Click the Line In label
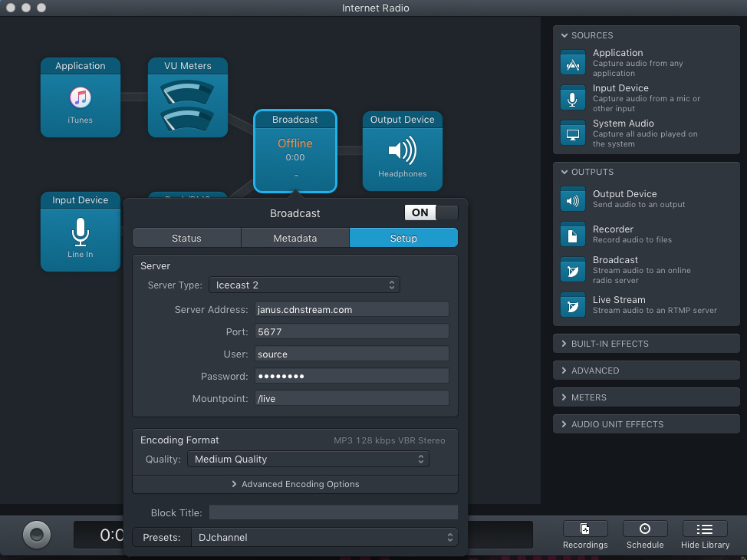 (x=80, y=255)
